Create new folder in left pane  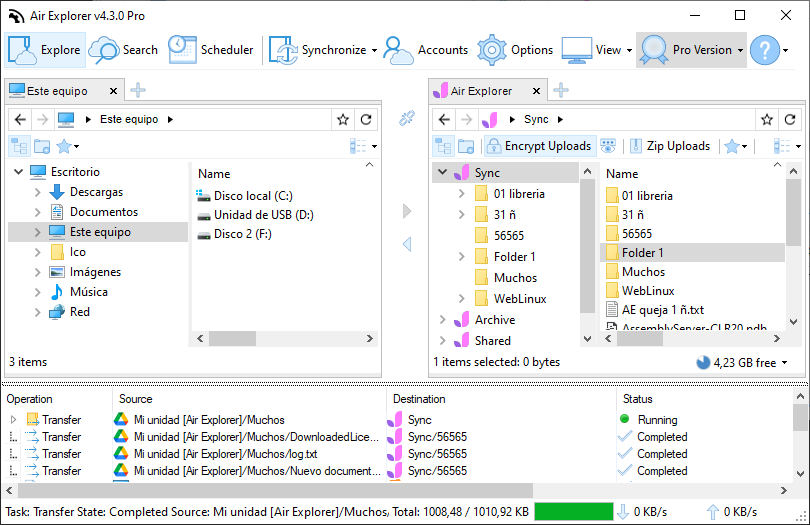(42, 147)
